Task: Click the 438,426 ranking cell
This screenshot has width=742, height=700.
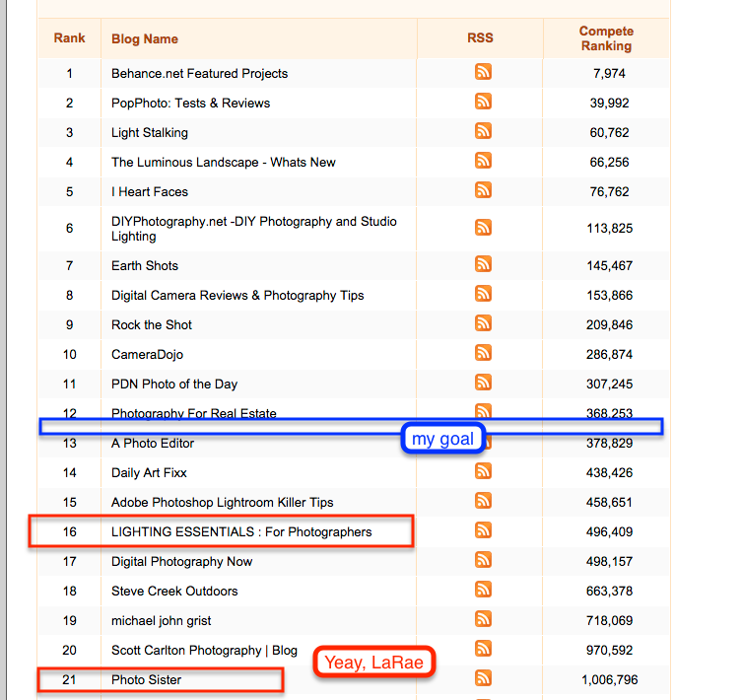Action: click(609, 472)
